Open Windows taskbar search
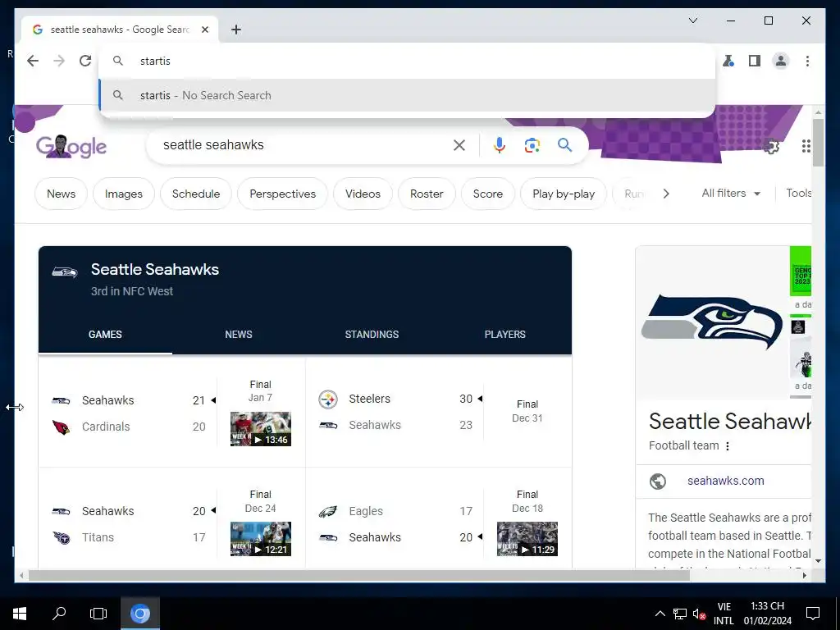 coord(59,614)
